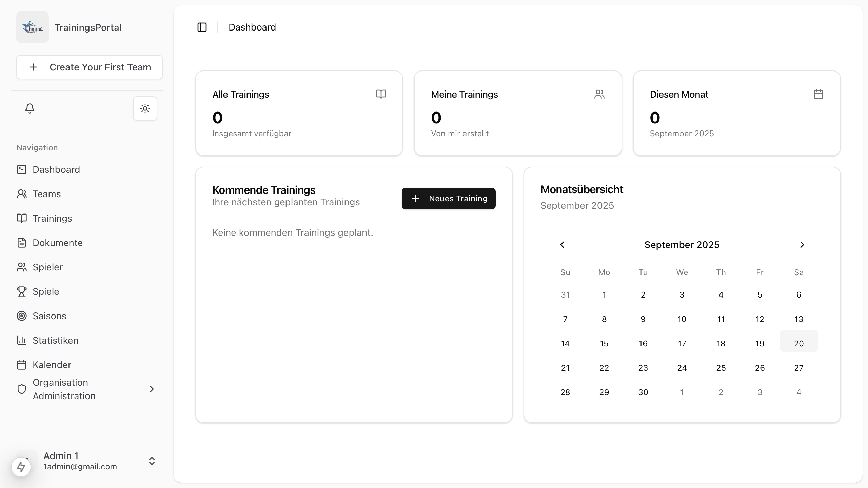The image size is (868, 488).
Task: Click the calendar icon on Diesen Monat card
Action: pos(818,94)
